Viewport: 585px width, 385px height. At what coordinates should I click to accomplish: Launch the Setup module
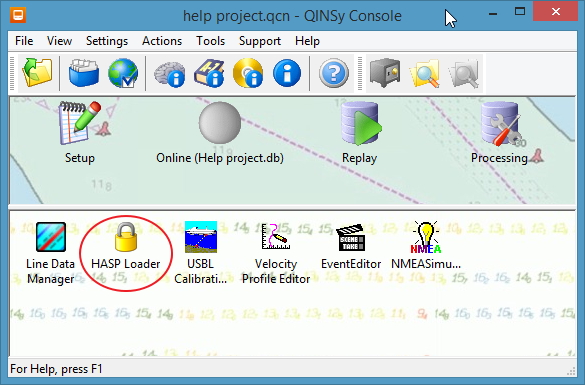pos(80,132)
